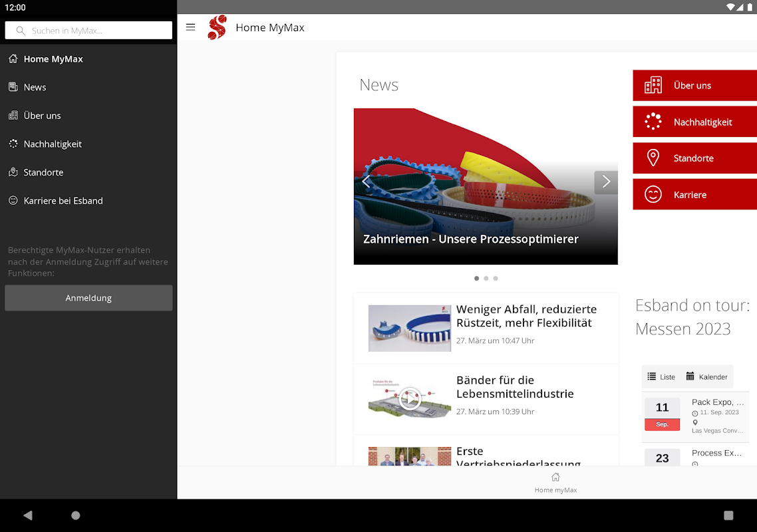Tap the Android back button
Image resolution: width=757 pixels, height=532 pixels.
[28, 515]
